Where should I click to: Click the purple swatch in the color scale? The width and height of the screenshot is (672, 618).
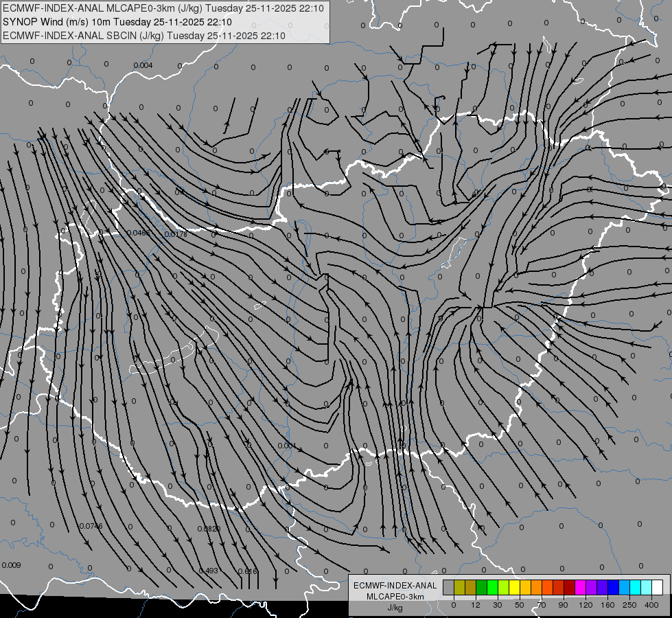click(x=592, y=587)
